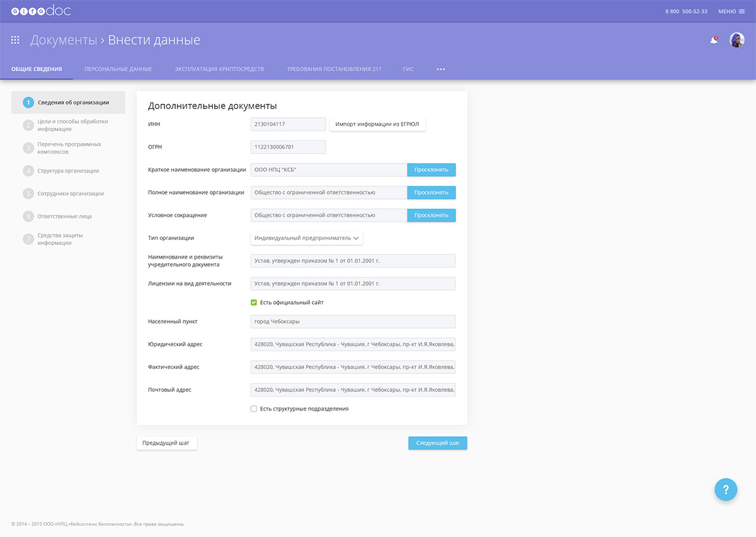Click the notification bell icon
Viewport: 756px width, 537px height.
click(714, 40)
